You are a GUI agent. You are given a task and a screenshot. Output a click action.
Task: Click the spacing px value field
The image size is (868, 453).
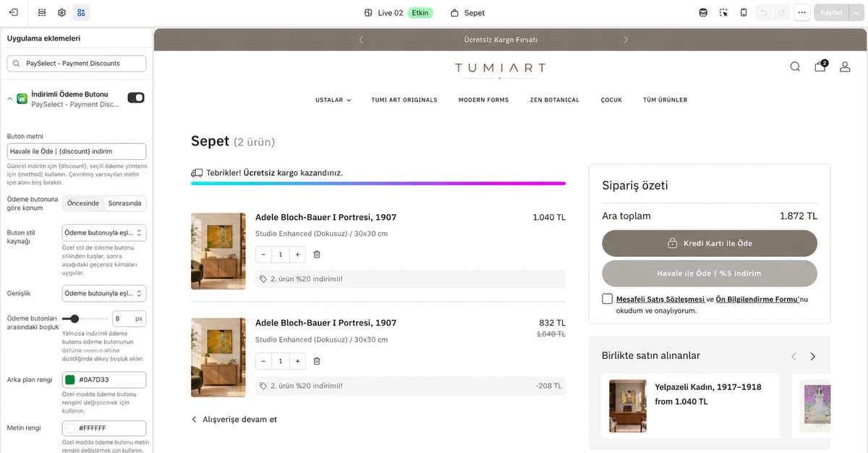point(129,318)
